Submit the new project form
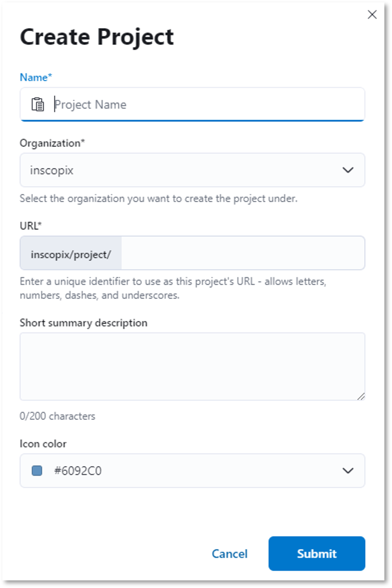392x588 pixels. [x=317, y=554]
